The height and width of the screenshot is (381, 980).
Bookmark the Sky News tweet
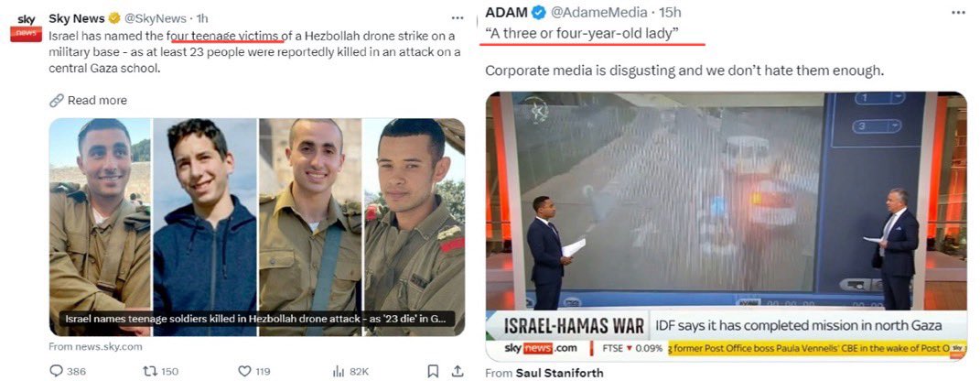[x=433, y=371]
